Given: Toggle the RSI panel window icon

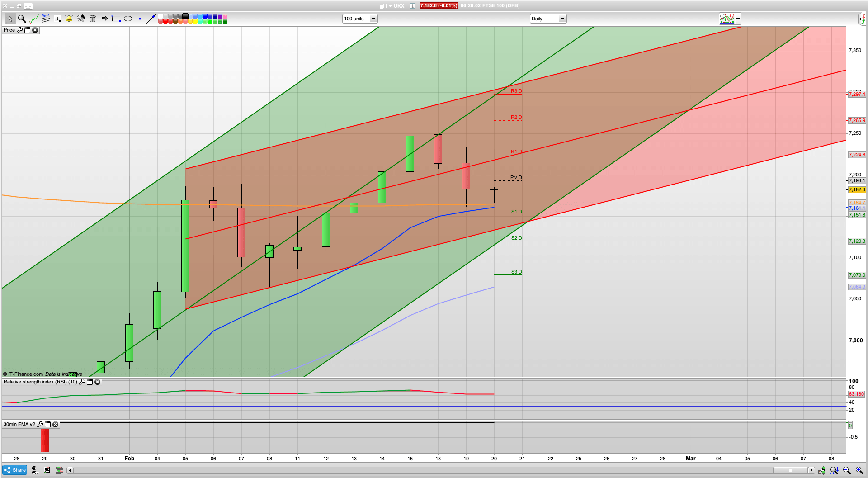Looking at the screenshot, I should pyautogui.click(x=90, y=382).
